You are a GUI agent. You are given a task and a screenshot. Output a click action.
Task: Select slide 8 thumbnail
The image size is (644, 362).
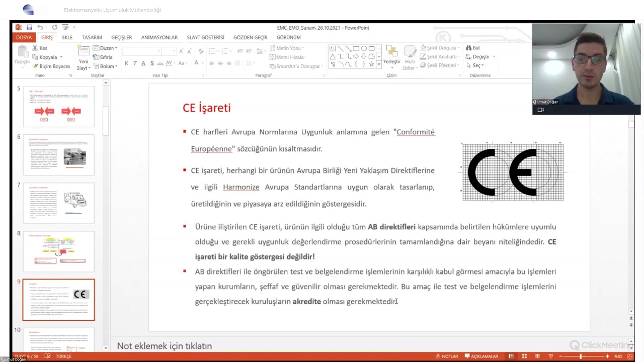58,251
